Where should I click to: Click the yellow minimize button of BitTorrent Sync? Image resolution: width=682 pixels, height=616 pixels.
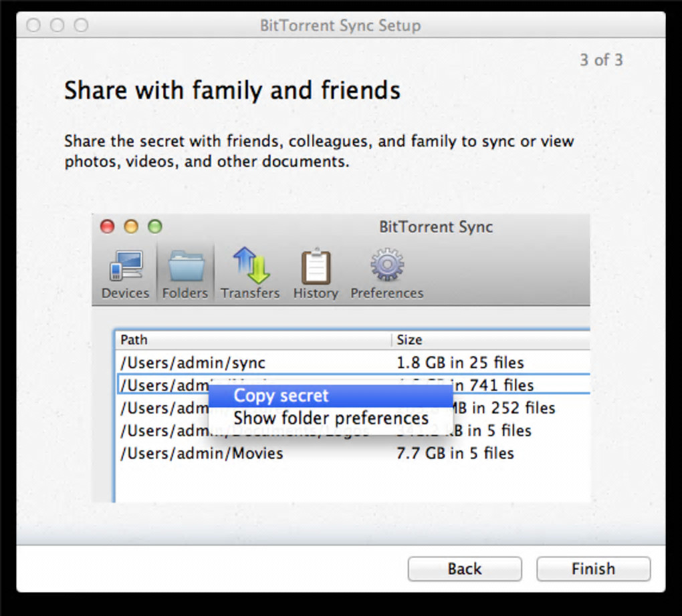(x=131, y=226)
